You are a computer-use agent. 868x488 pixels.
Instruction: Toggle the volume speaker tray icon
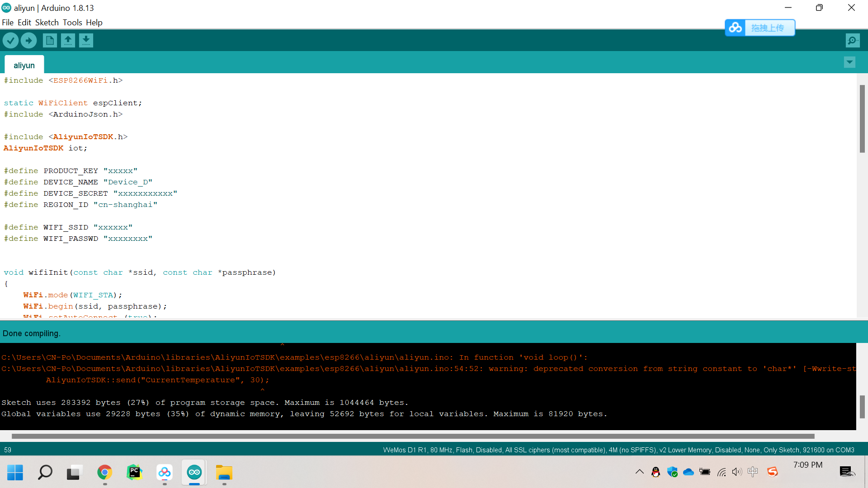point(736,472)
